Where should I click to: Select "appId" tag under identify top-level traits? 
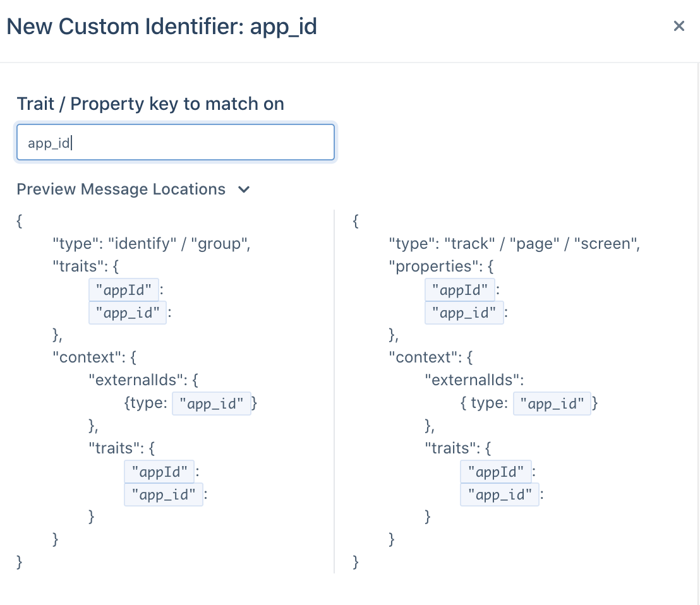pyautogui.click(x=124, y=290)
